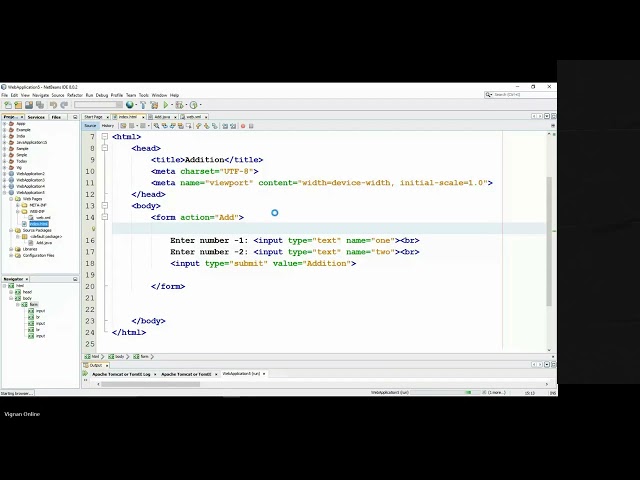The width and height of the screenshot is (640, 480).
Task: Switch to the Files tab
Action: click(56, 117)
